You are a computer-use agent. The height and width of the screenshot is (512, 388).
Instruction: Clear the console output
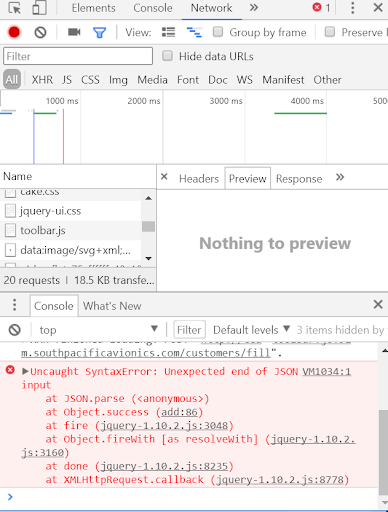click(x=15, y=330)
